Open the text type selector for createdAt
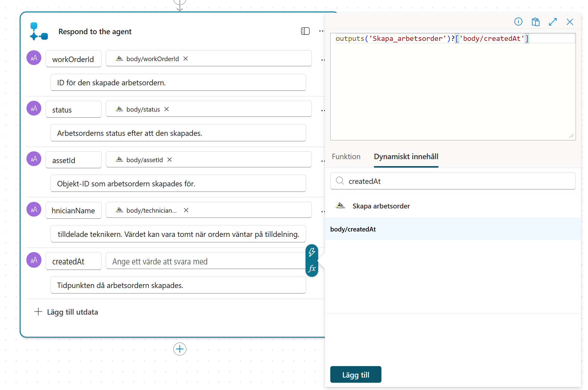The height and width of the screenshot is (390, 588). 34,260
